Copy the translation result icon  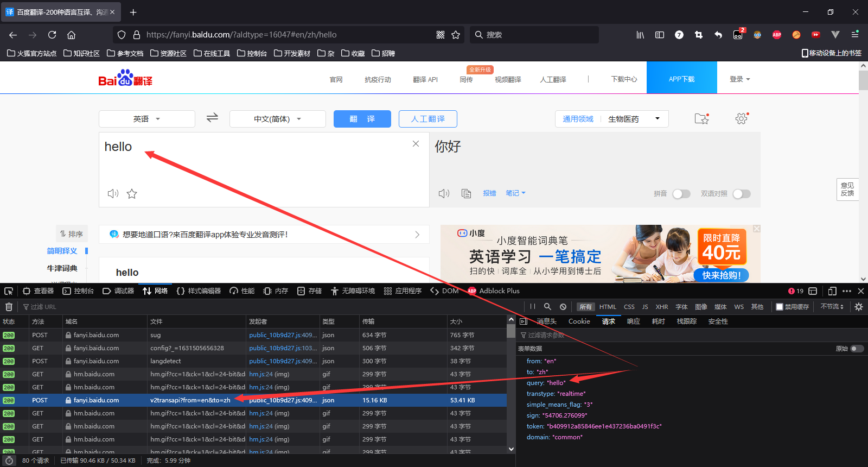point(466,194)
